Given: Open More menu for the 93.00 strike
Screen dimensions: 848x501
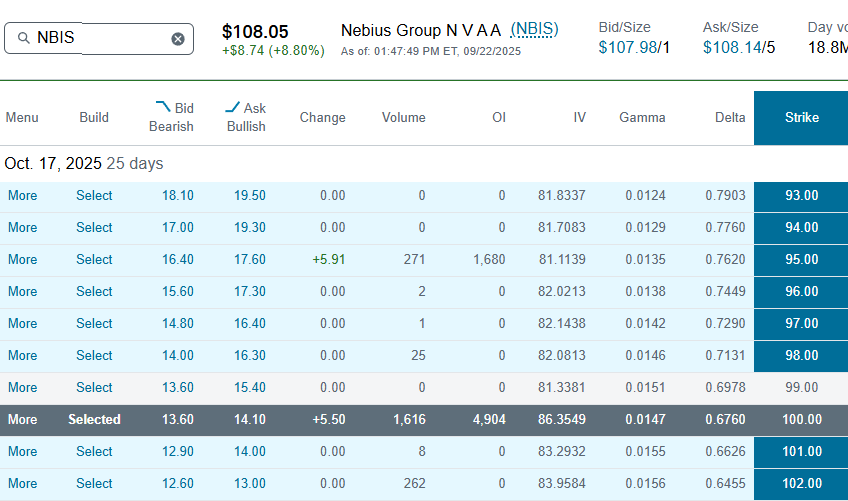Looking at the screenshot, I should (x=22, y=195).
